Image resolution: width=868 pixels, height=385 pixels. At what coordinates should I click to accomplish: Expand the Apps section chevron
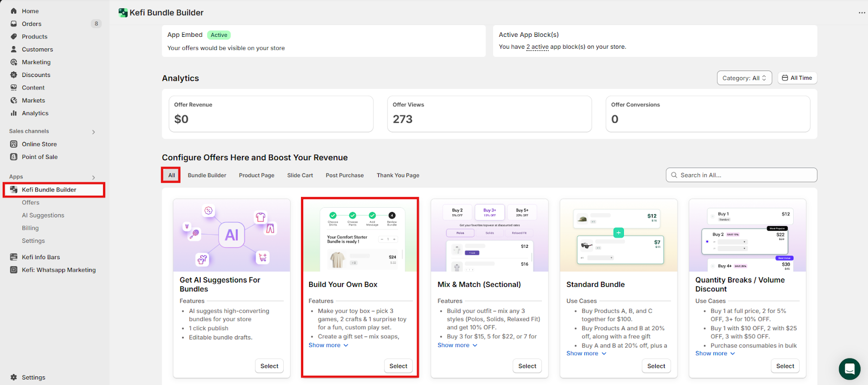click(93, 177)
